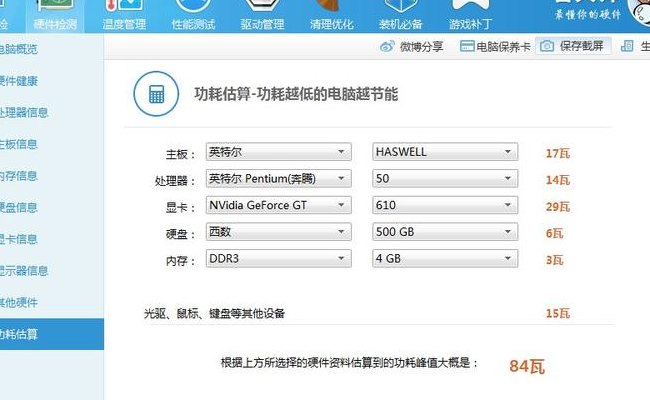Click the camera icon for screenshot
The height and width of the screenshot is (400, 650).
point(547,46)
